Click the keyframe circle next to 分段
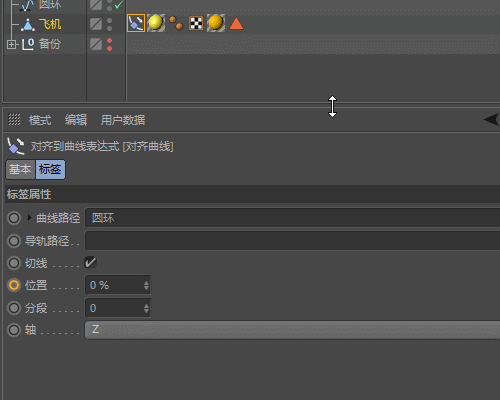 pos(14,308)
